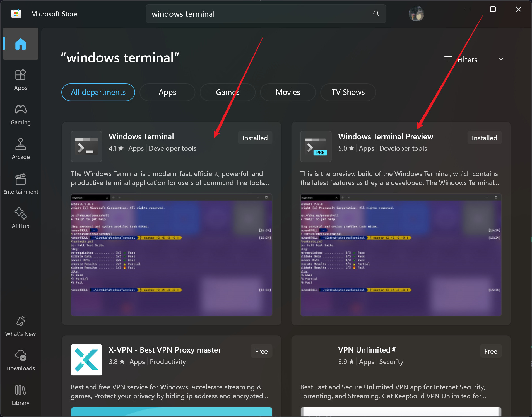Click the X-VPN description text
The width and height of the screenshot is (532, 417).
(x=169, y=392)
